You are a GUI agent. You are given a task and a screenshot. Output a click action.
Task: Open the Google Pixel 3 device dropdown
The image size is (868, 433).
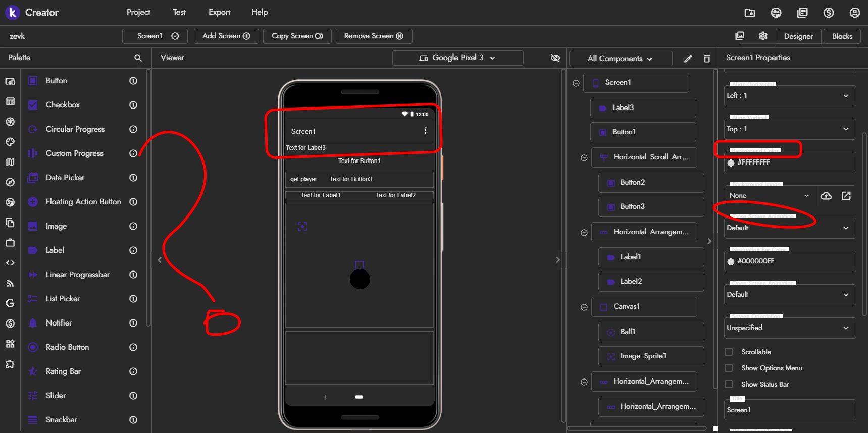point(457,58)
